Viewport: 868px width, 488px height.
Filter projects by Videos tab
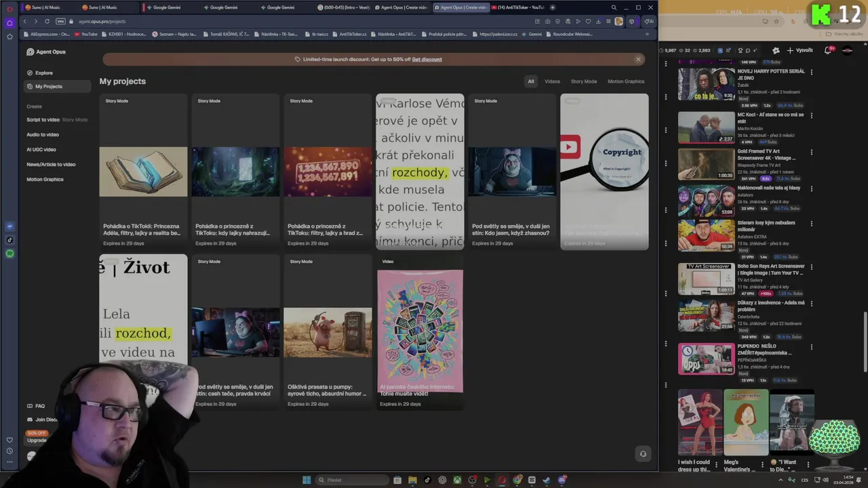point(552,81)
